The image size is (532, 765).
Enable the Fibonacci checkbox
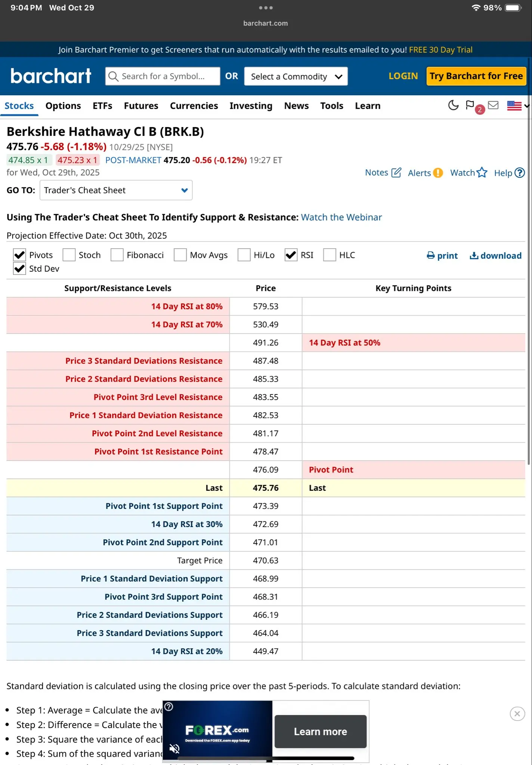click(x=117, y=255)
